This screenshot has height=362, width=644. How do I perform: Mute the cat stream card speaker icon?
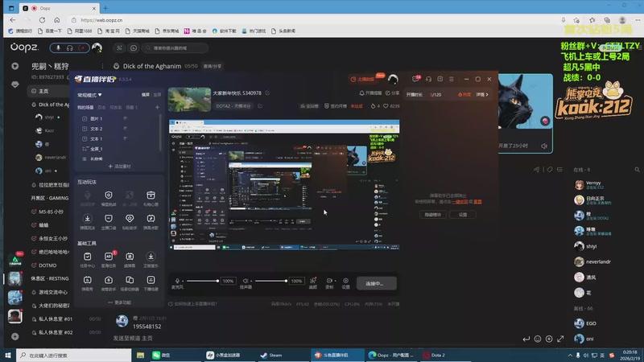click(544, 146)
